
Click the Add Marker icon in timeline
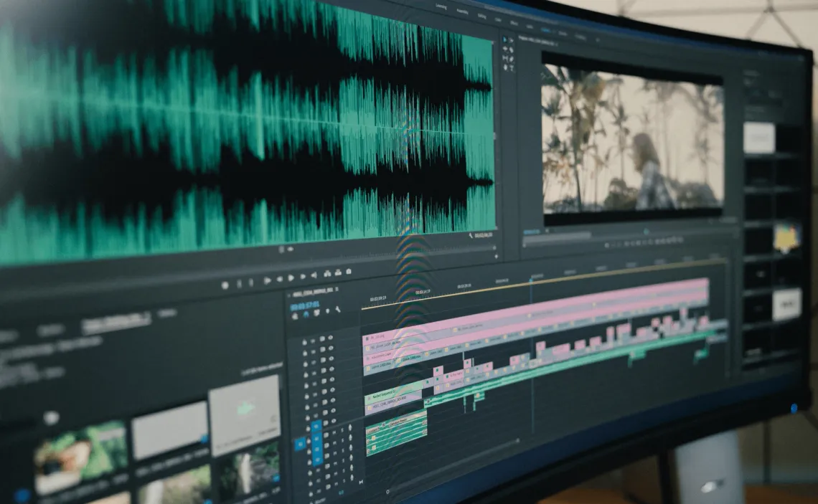tap(326, 311)
